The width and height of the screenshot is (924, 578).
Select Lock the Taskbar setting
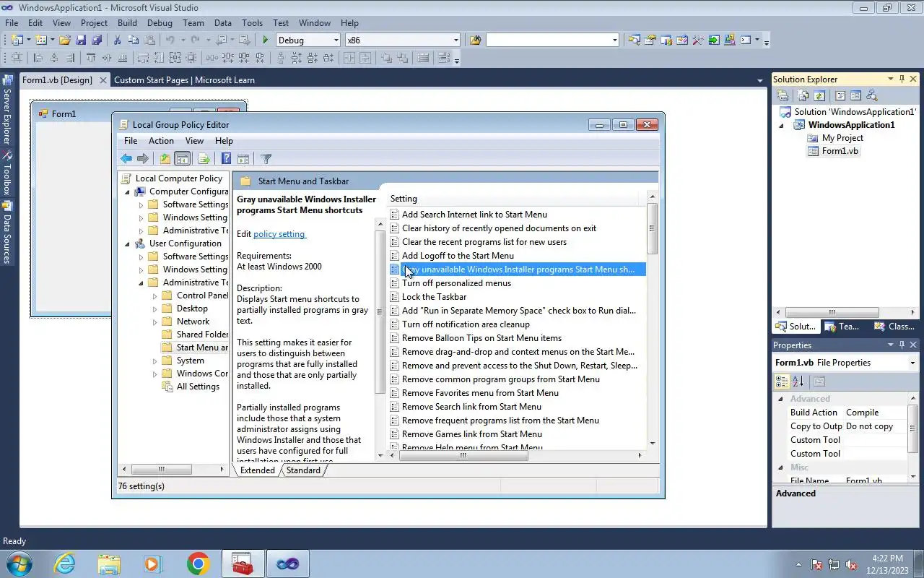click(434, 297)
